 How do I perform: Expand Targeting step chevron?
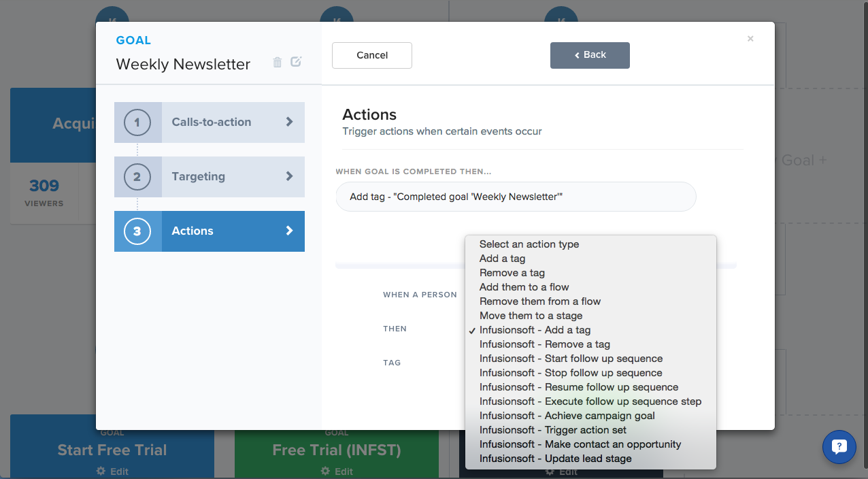289,176
